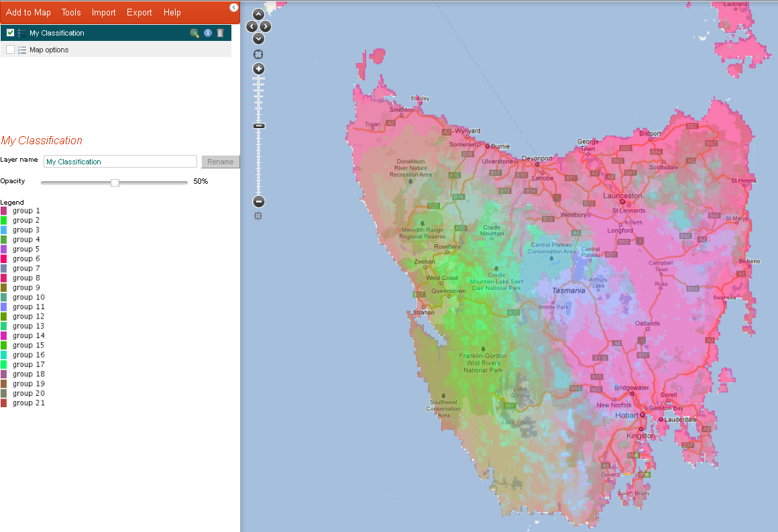Delete My Classification layer with trash icon
The width and height of the screenshot is (778, 532).
pyautogui.click(x=220, y=33)
